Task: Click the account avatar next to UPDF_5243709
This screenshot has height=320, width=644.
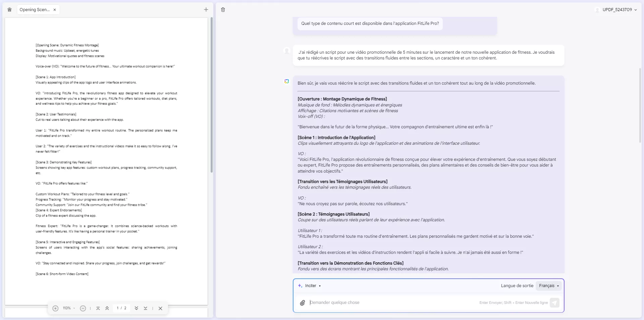Action: [x=597, y=10]
